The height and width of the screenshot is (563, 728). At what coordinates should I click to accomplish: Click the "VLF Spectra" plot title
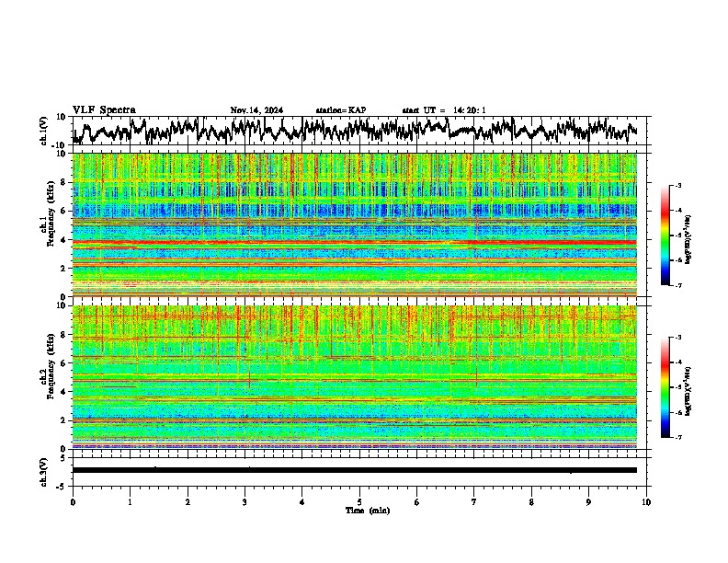click(104, 110)
